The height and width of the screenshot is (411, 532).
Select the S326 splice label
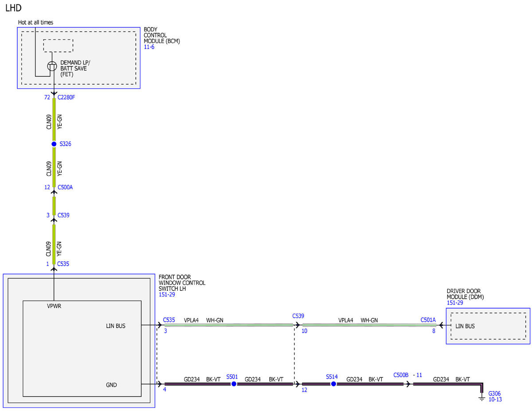[x=66, y=144]
